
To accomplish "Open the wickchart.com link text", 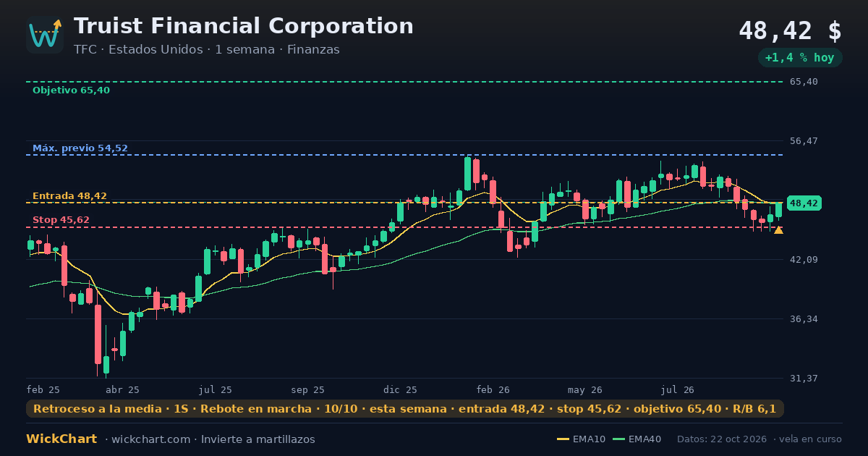I will 150,439.
